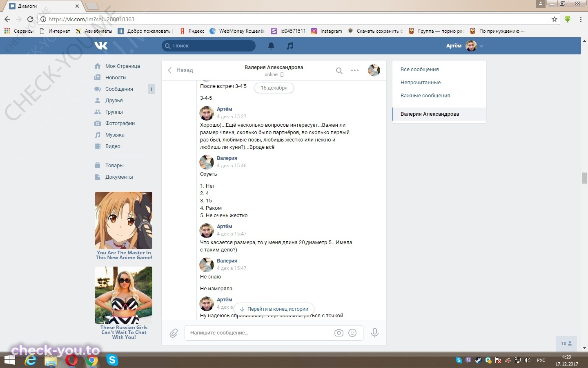
Task: Click the page vertical scrollbar thumb
Action: click(584, 178)
